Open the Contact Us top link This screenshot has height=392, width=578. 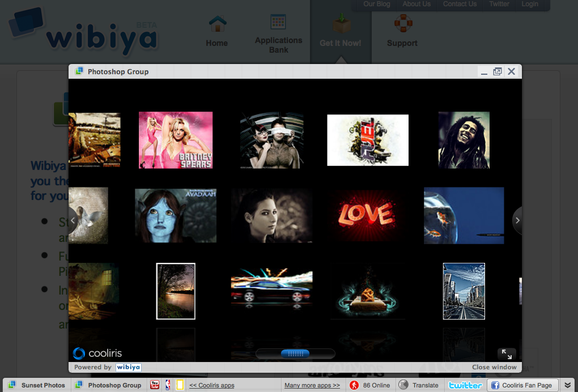460,4
